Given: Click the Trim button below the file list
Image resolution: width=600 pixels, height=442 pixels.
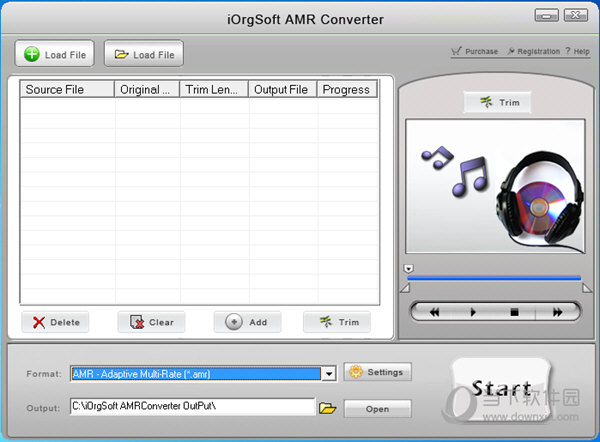Looking at the screenshot, I should [337, 322].
